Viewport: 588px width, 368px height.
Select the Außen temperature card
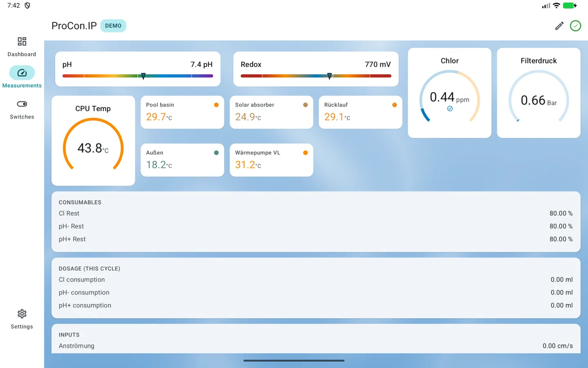tap(182, 160)
